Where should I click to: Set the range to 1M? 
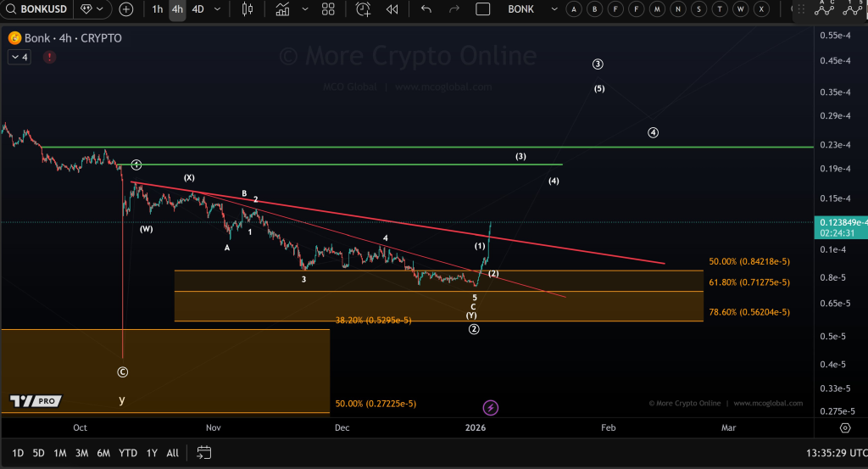[x=60, y=453]
